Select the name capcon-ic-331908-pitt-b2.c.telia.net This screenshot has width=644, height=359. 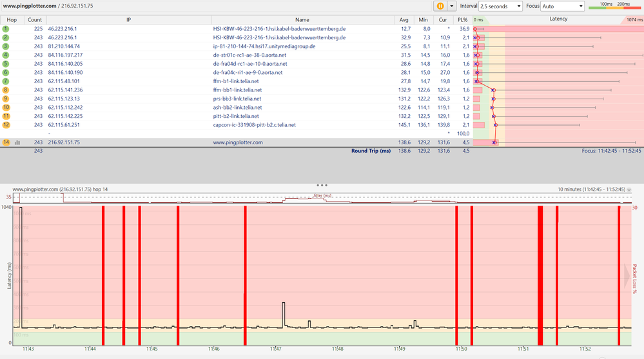(254, 125)
